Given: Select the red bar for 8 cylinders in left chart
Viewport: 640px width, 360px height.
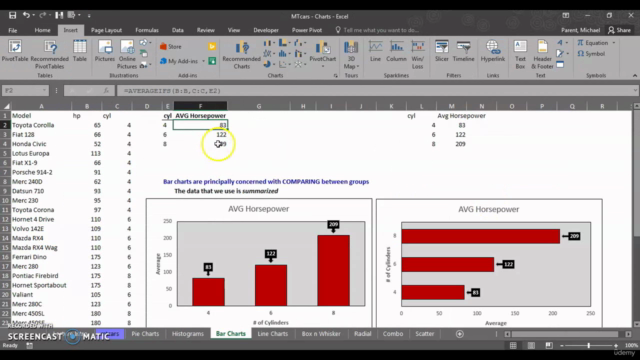Looking at the screenshot, I should [333, 271].
